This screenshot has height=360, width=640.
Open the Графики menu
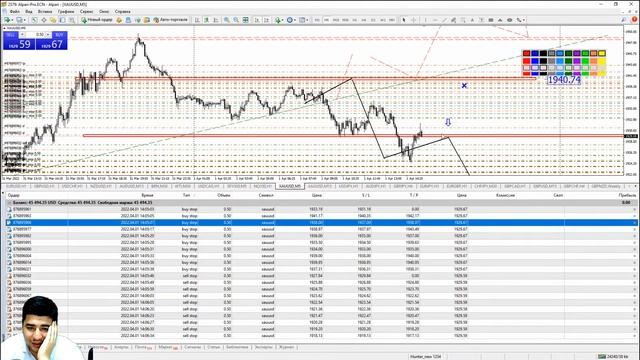click(x=66, y=12)
